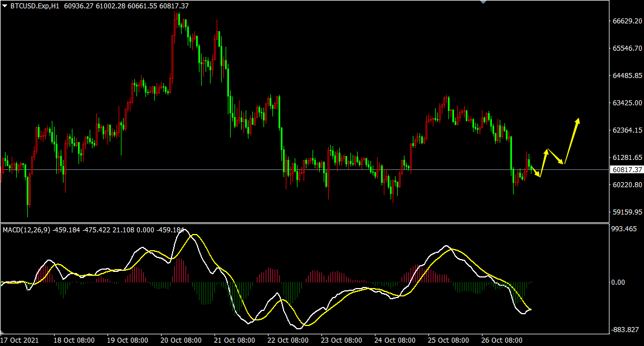Click the MACD -883.827 scale label
Image resolution: width=644 pixels, height=346 pixels.
coord(625,329)
